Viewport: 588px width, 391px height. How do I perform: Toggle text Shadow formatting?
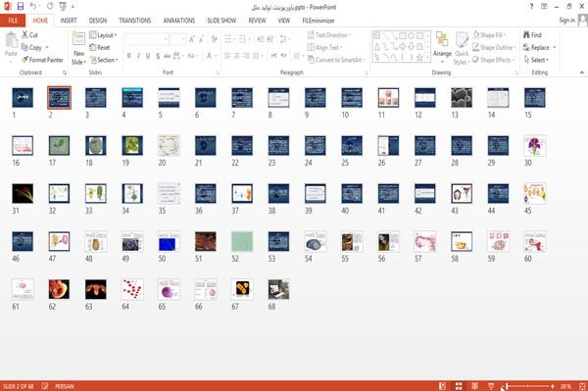pyautogui.click(x=158, y=56)
